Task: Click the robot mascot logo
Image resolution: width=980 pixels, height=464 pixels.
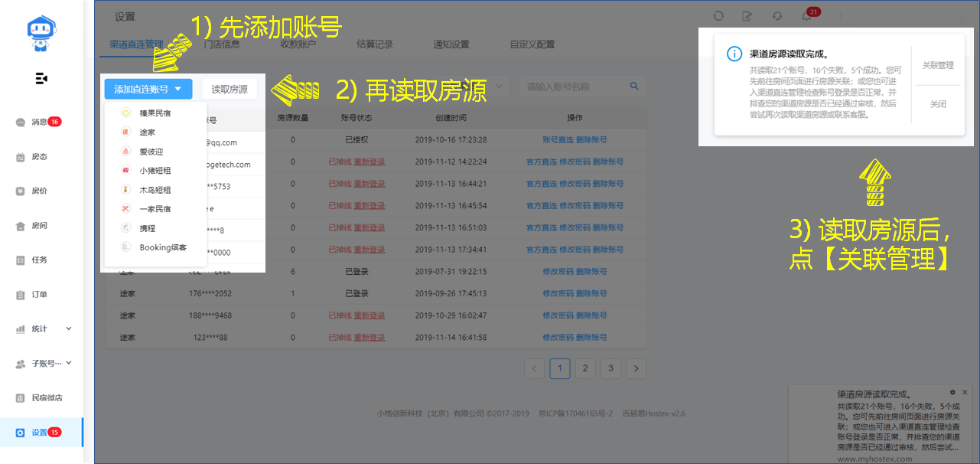Action: tap(41, 34)
